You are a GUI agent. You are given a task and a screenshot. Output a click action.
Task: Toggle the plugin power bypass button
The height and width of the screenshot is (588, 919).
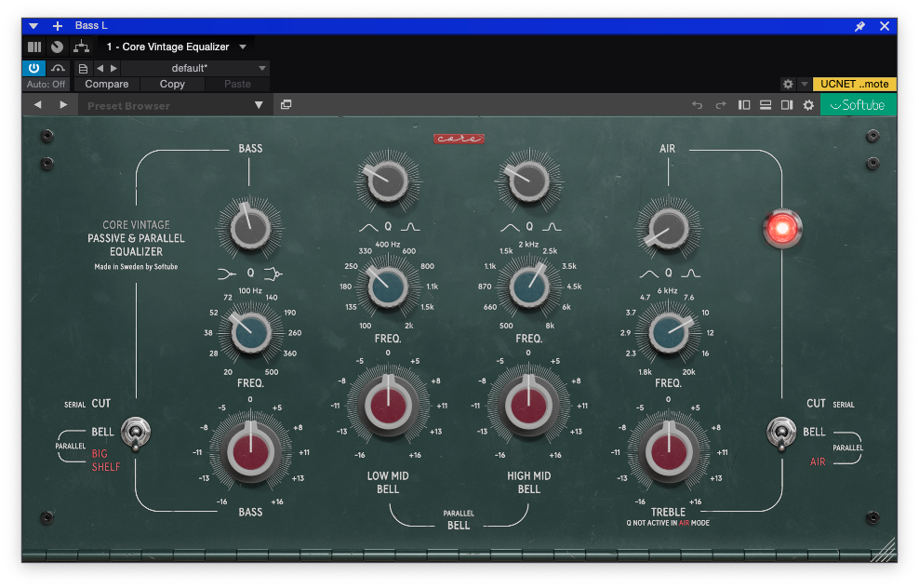pos(34,68)
